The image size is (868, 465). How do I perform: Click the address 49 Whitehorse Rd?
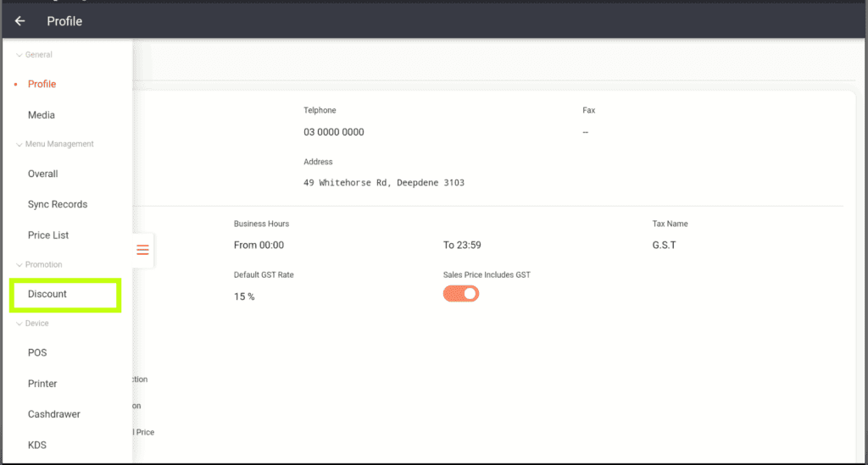[x=383, y=182]
